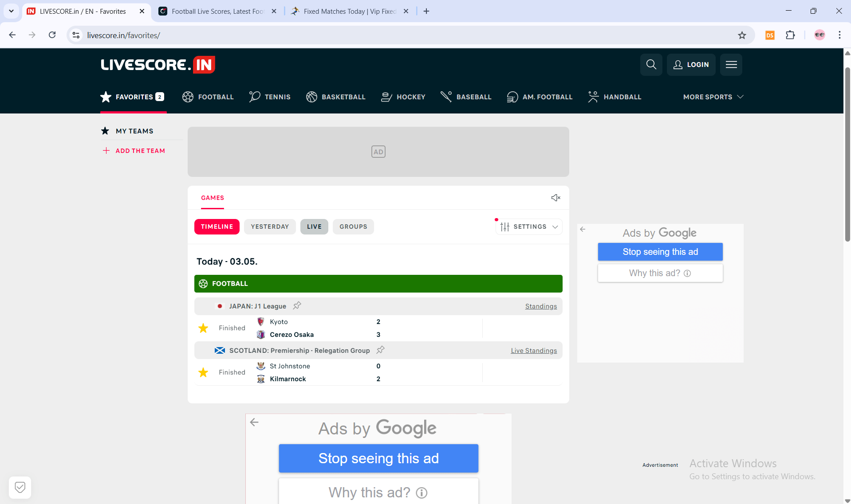Select the Games tab
Viewport: 851px width, 504px height.
(x=213, y=198)
